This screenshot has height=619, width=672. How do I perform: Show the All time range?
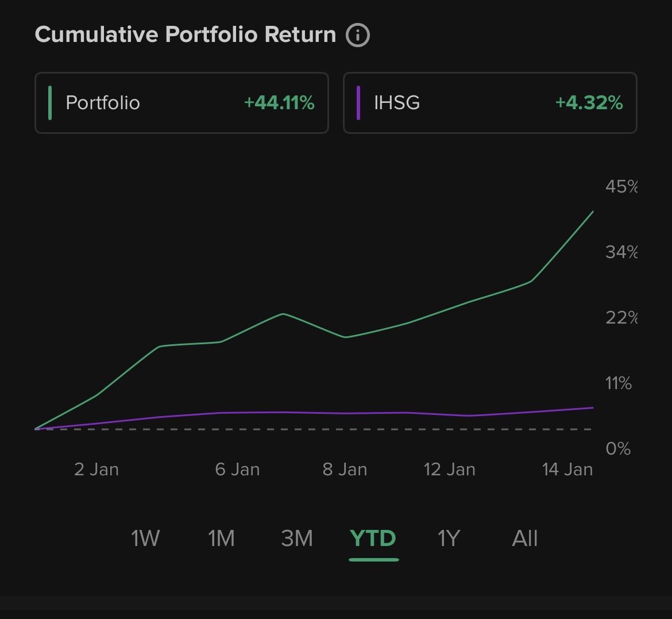point(524,539)
